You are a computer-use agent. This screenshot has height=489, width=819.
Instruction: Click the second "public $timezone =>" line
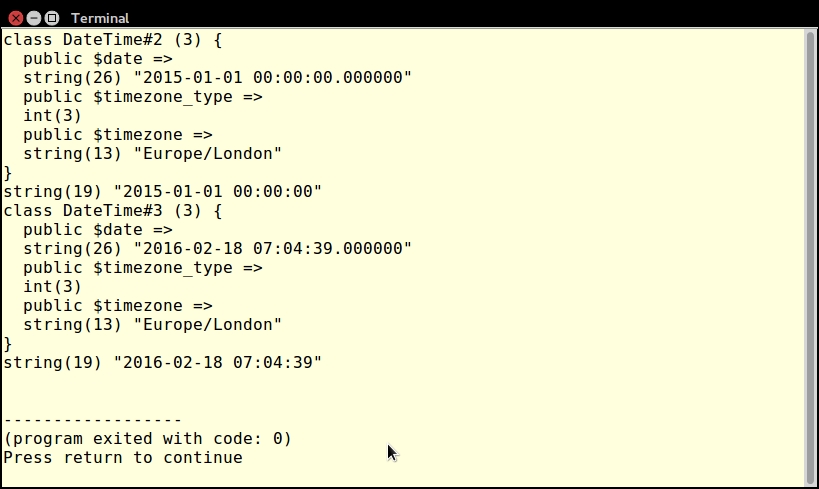pyautogui.click(x=117, y=306)
